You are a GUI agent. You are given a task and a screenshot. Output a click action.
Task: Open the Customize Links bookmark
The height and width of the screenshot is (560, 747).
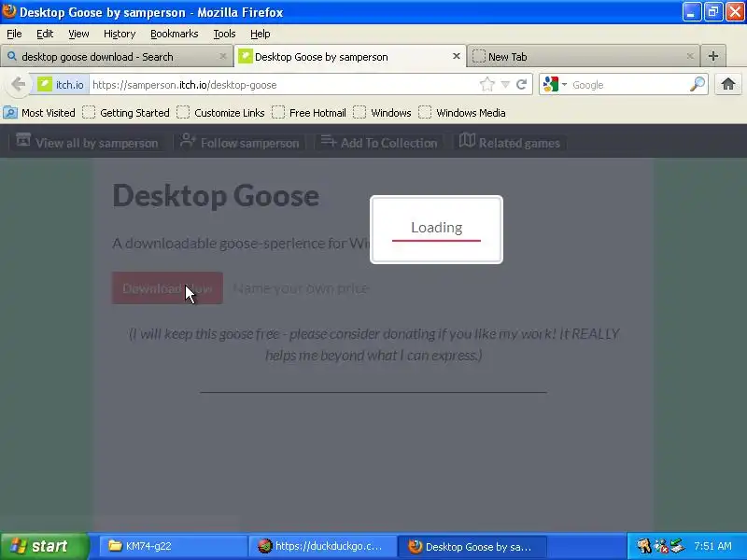click(x=220, y=113)
